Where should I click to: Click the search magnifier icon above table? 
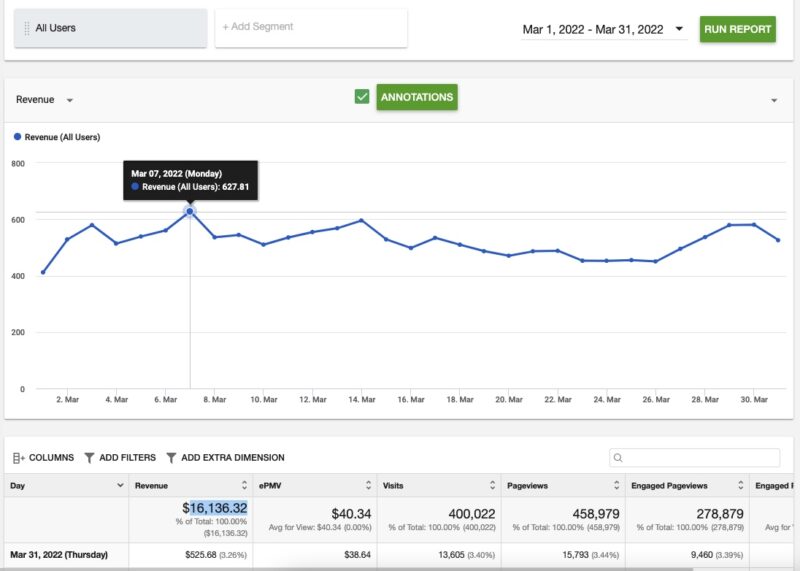619,458
